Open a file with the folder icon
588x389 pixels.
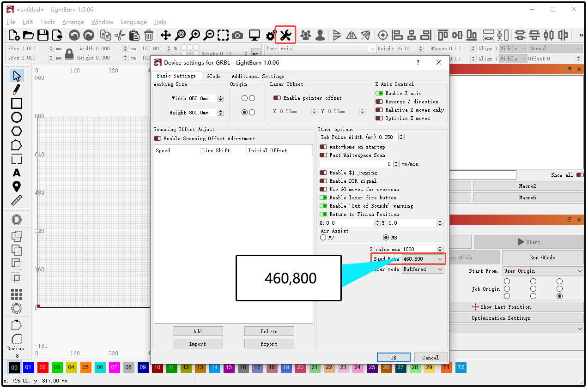29,35
